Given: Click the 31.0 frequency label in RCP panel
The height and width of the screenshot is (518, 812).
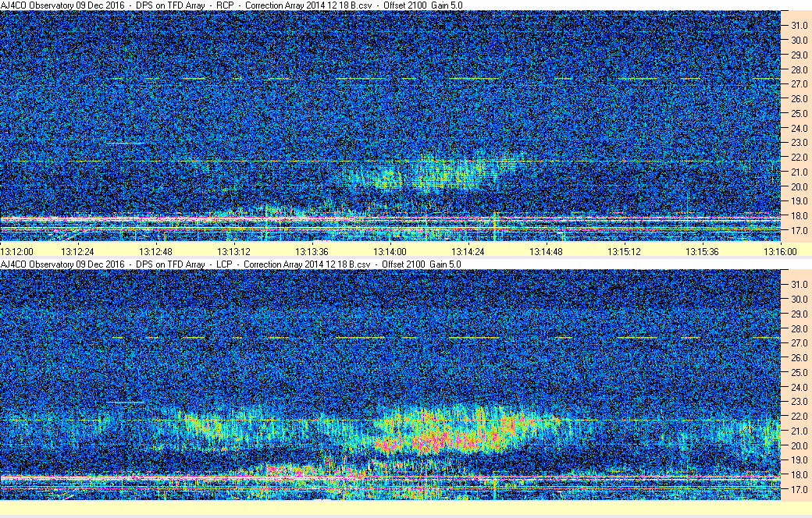Looking at the screenshot, I should (799, 26).
